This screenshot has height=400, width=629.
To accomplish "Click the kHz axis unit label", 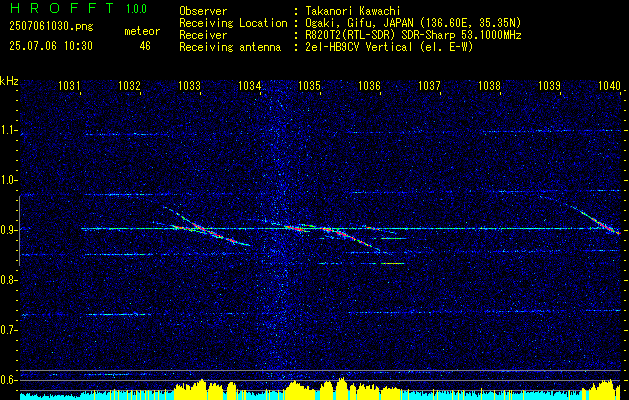I will tap(9, 81).
